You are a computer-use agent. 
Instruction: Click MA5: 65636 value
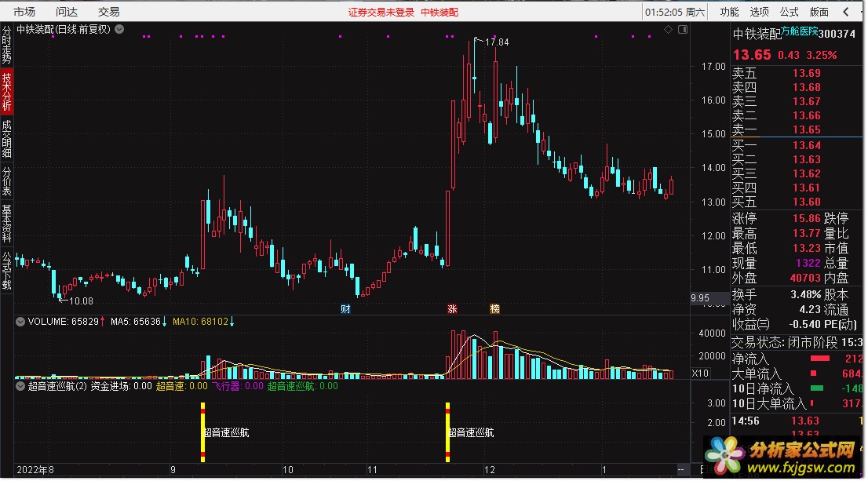[x=138, y=322]
